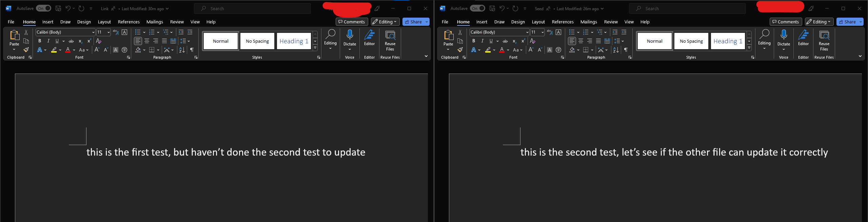
Task: Apply yellow text highlight in Link window
Action: (x=54, y=50)
